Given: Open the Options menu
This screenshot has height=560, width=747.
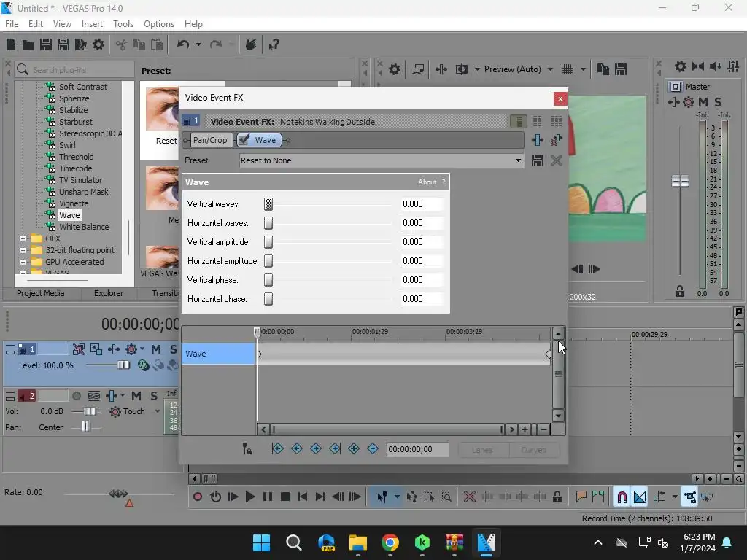Looking at the screenshot, I should pyautogui.click(x=158, y=24).
